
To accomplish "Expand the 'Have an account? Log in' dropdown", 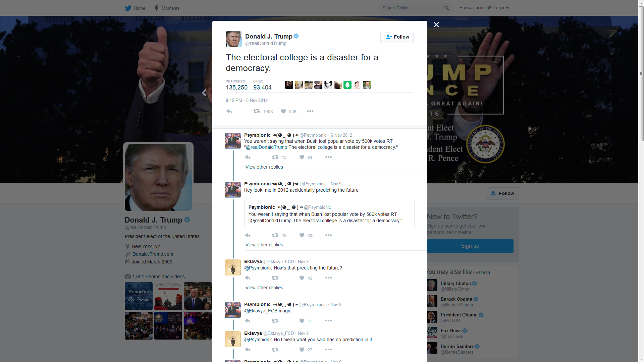I will pyautogui.click(x=484, y=8).
